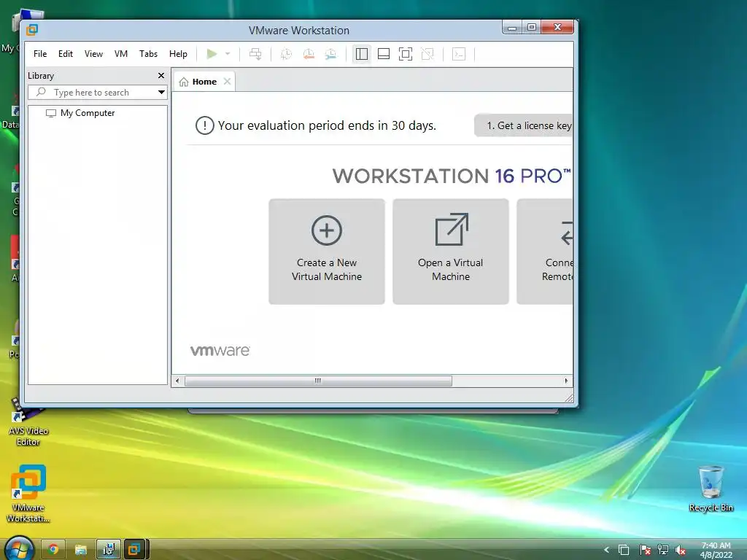Close the Home tab

[228, 82]
